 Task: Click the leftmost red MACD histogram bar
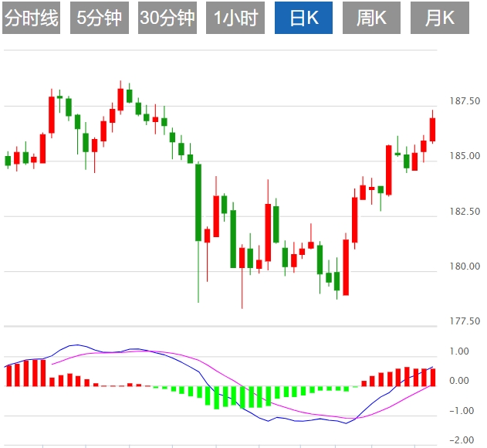click(x=8, y=375)
